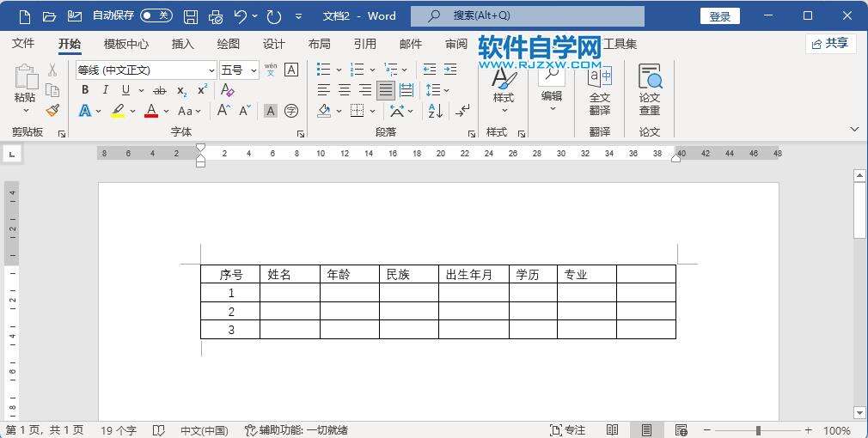Click the 登录 sign-in button
This screenshot has height=438, width=868.
720,16
